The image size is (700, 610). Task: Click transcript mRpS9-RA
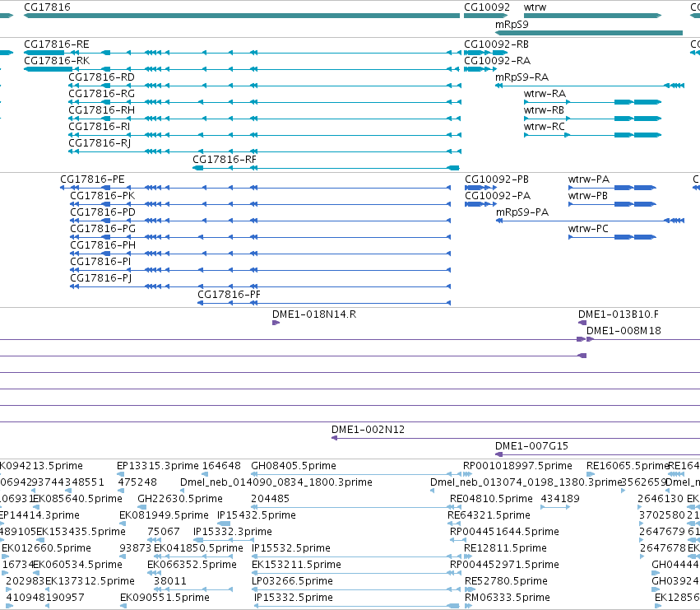click(x=522, y=77)
